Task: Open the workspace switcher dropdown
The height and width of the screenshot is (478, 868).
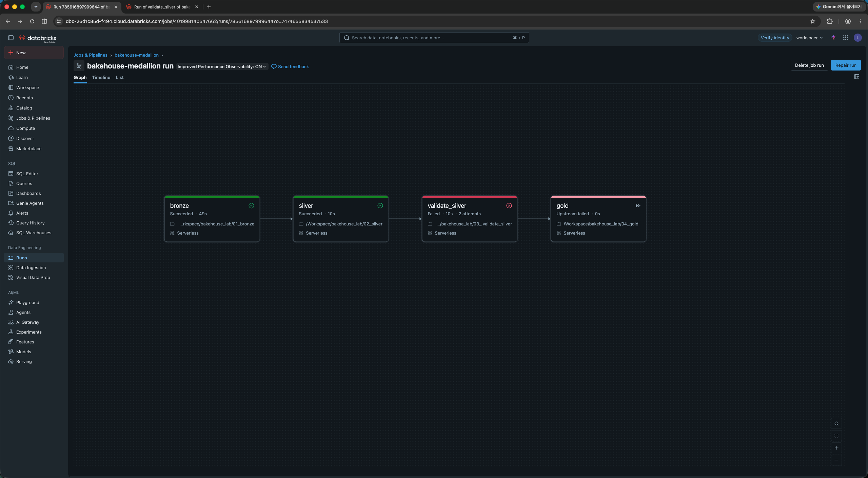Action: 809,38
